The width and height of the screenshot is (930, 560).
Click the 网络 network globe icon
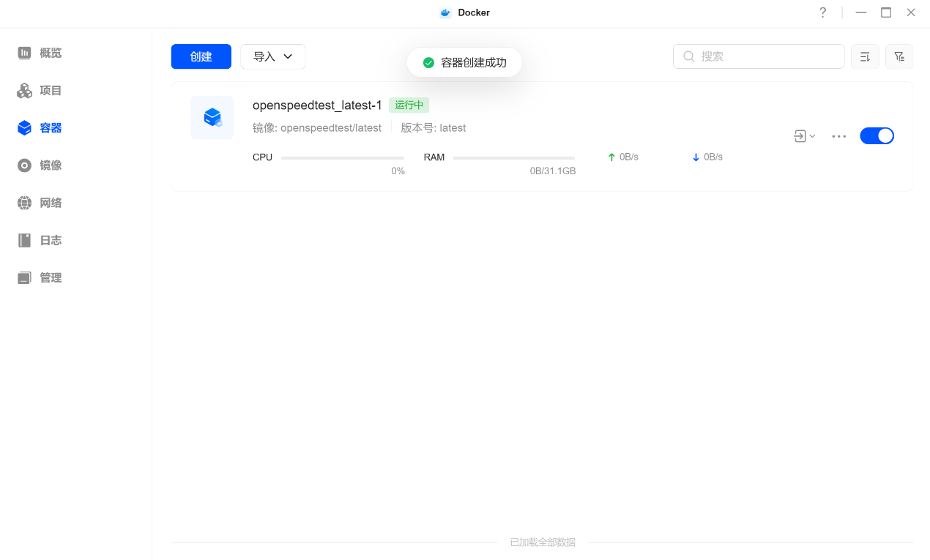25,203
